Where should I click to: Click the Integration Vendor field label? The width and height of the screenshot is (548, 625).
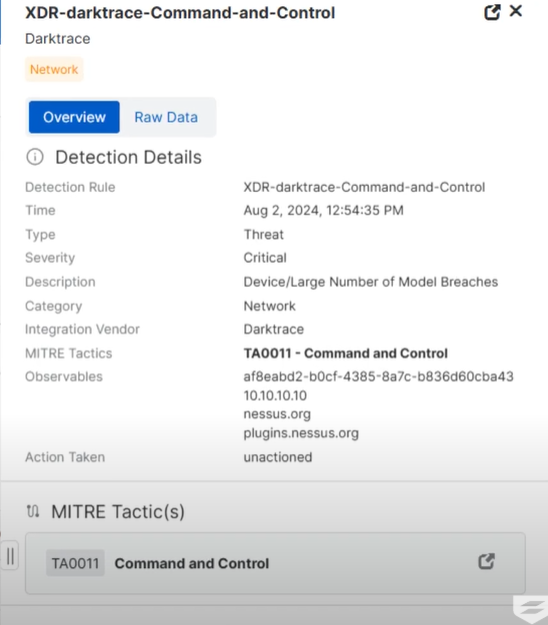[x=82, y=329]
